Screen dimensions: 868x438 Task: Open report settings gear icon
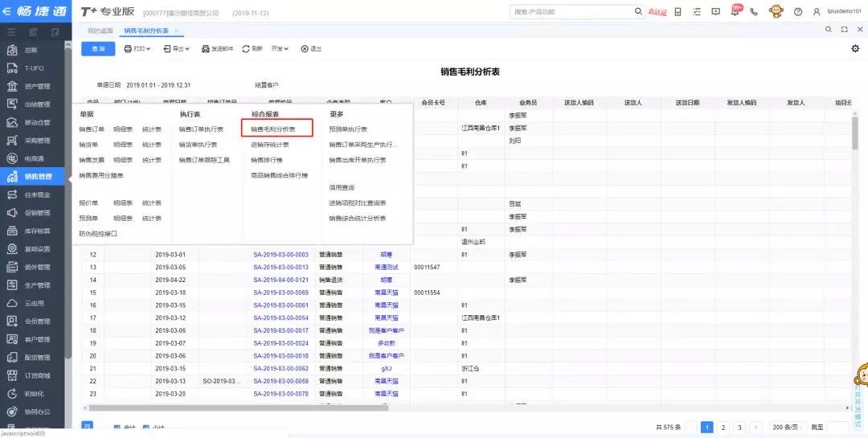point(855,49)
